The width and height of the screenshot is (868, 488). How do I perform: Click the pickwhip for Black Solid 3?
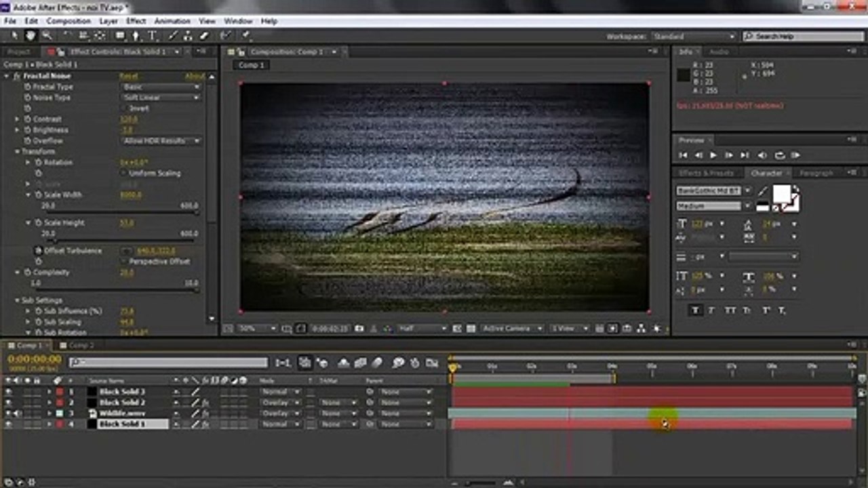[x=370, y=392]
